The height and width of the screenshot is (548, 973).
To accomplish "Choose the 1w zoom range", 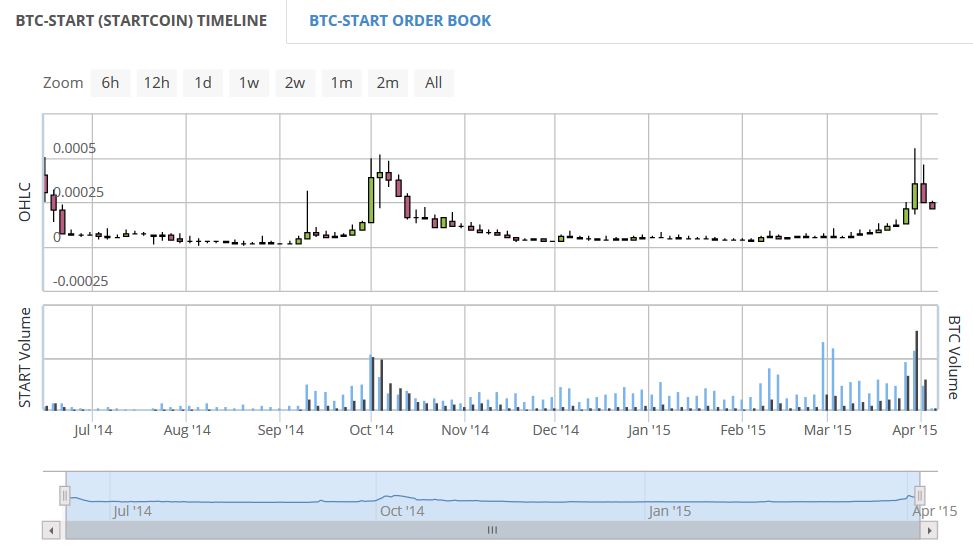I will pos(249,83).
